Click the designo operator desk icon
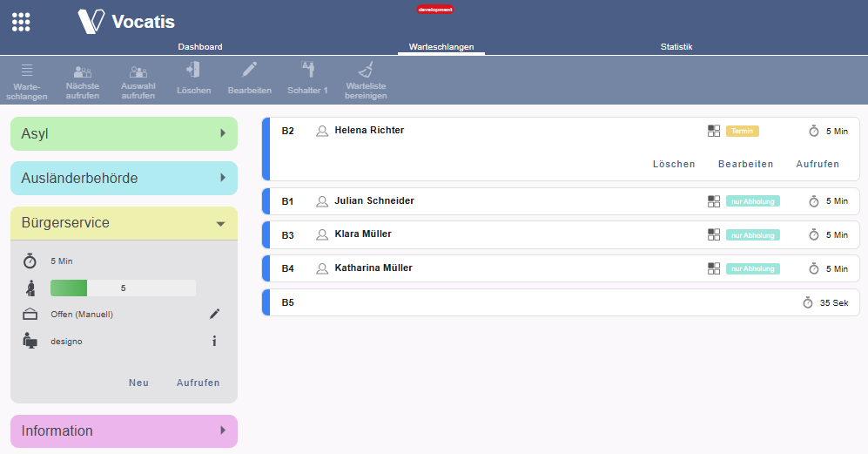Screen dimensions: 868x454 click(30, 341)
